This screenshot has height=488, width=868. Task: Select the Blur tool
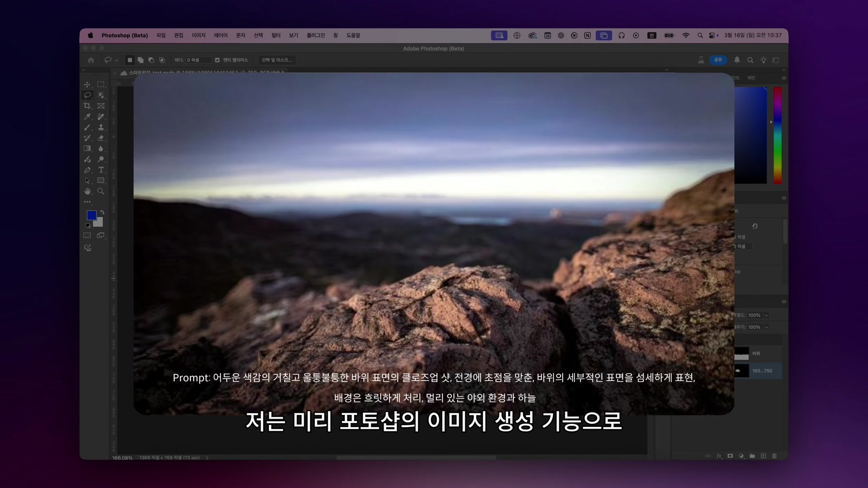pyautogui.click(x=101, y=149)
